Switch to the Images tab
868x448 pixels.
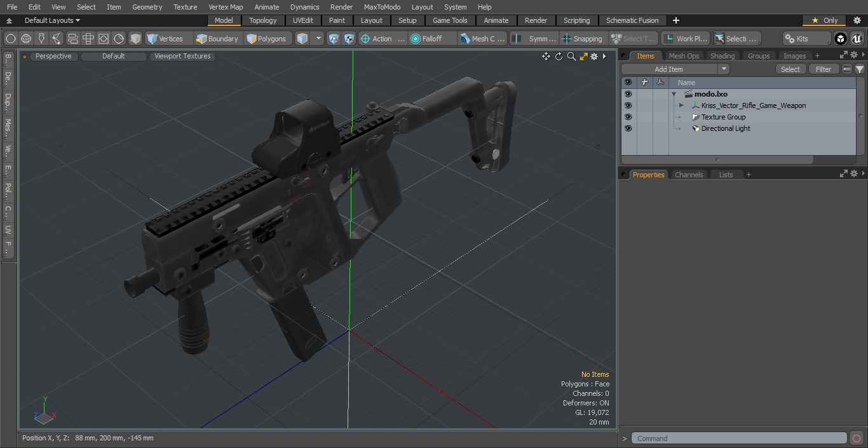click(794, 56)
